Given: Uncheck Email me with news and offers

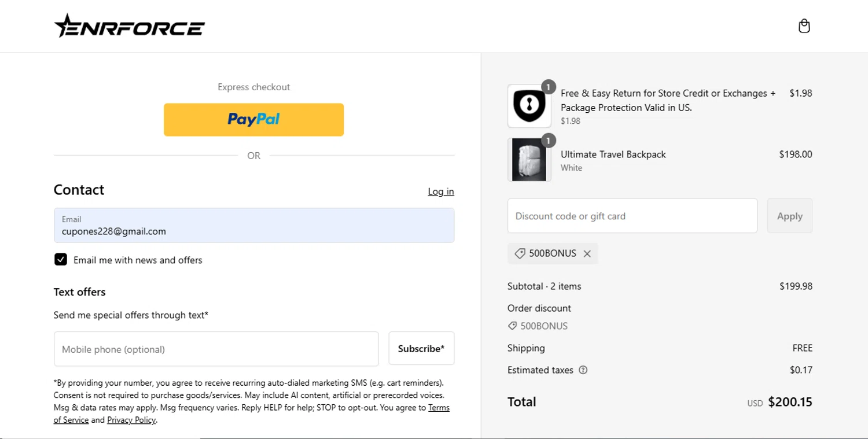Looking at the screenshot, I should (61, 260).
